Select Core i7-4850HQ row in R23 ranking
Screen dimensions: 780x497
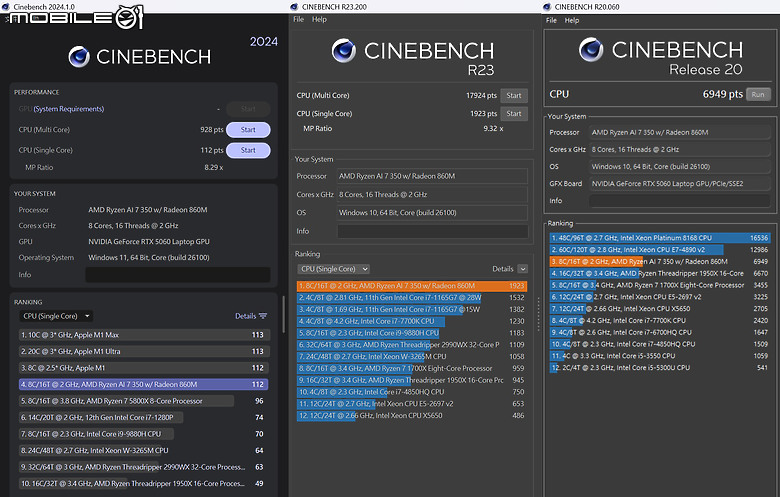(412, 392)
